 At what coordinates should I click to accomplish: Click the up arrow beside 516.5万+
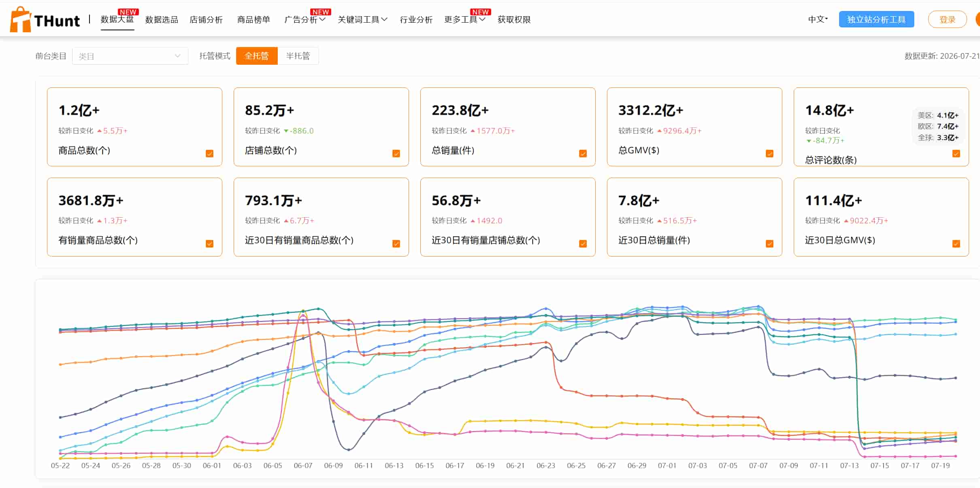(659, 221)
